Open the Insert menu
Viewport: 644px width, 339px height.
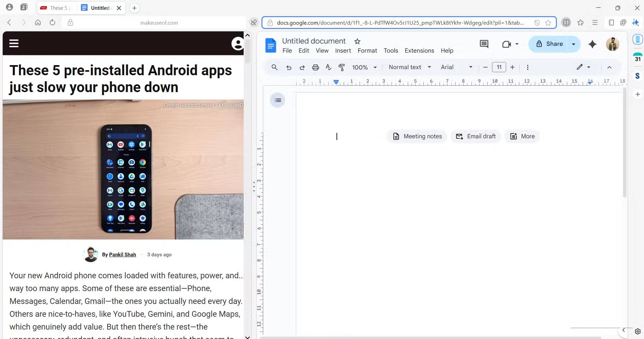[343, 51]
